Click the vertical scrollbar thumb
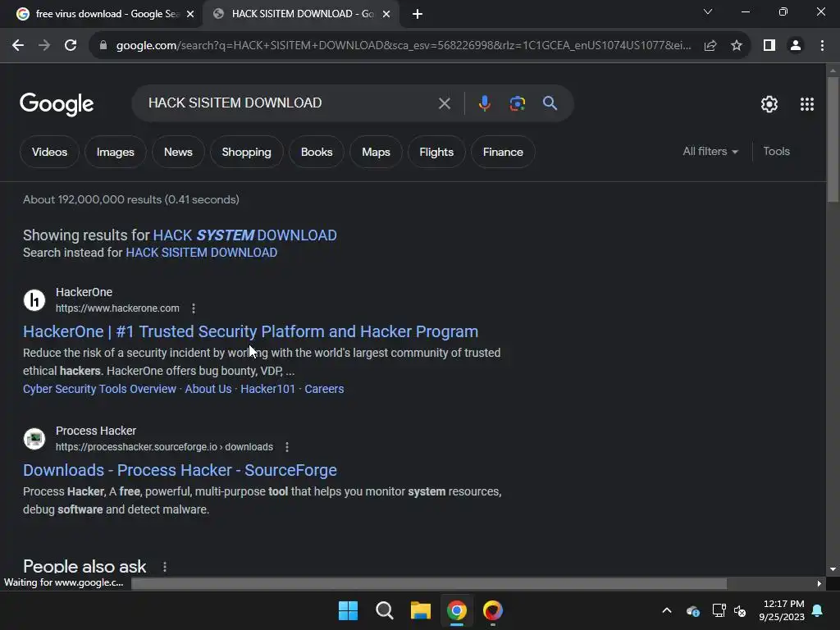This screenshot has height=630, width=840. (x=833, y=139)
